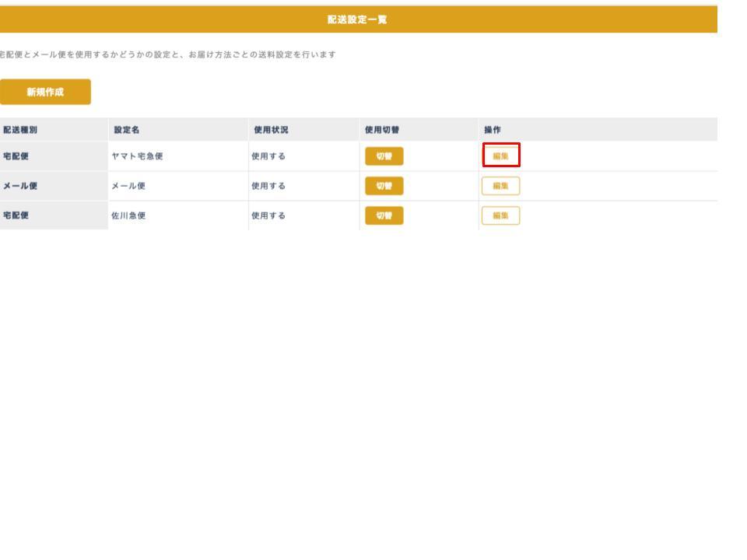Click 使用する status in 佐川急便 row
The image size is (747, 560).
click(x=268, y=216)
